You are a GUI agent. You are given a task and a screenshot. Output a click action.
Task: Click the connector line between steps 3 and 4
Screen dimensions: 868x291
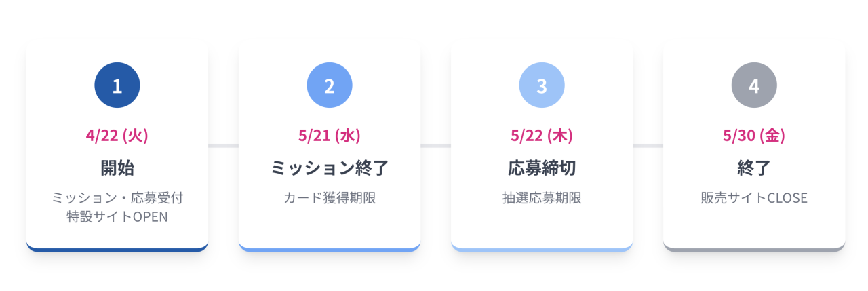click(648, 145)
